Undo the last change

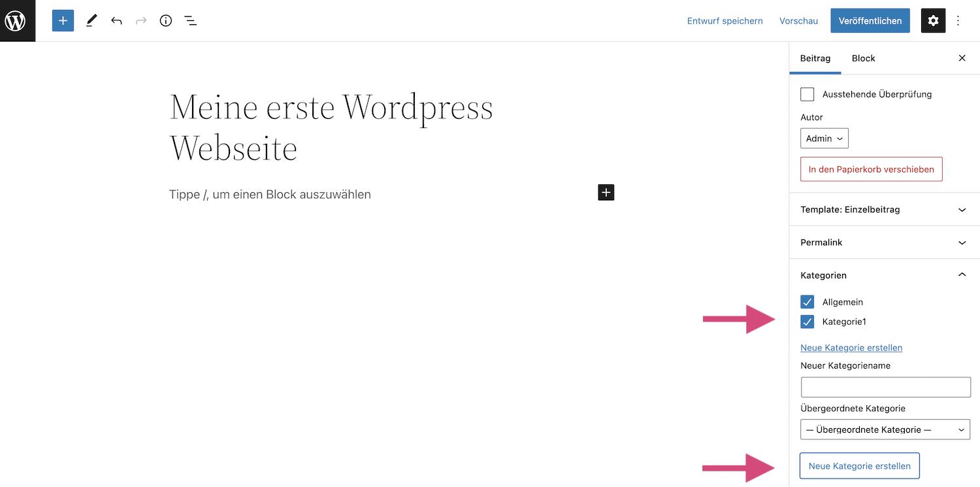(116, 21)
